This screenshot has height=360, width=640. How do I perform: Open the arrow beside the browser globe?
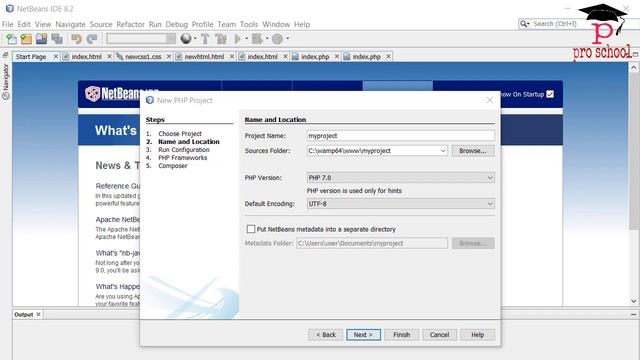[x=195, y=39]
